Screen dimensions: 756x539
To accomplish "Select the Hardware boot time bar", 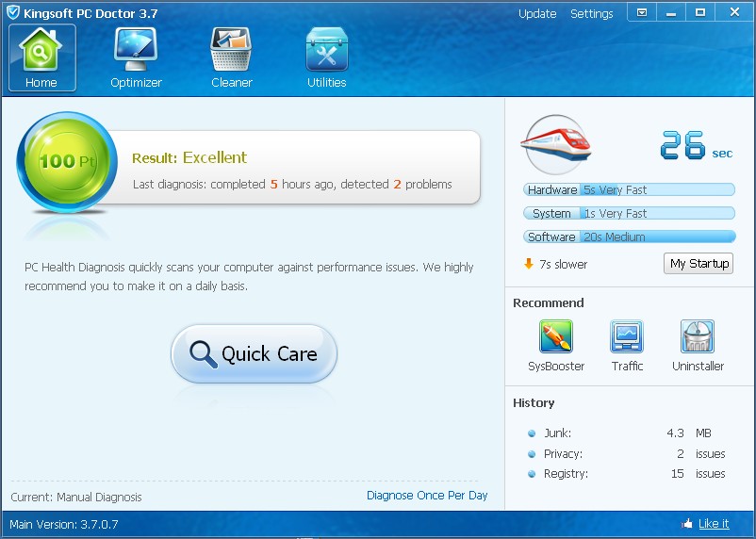I will (629, 189).
